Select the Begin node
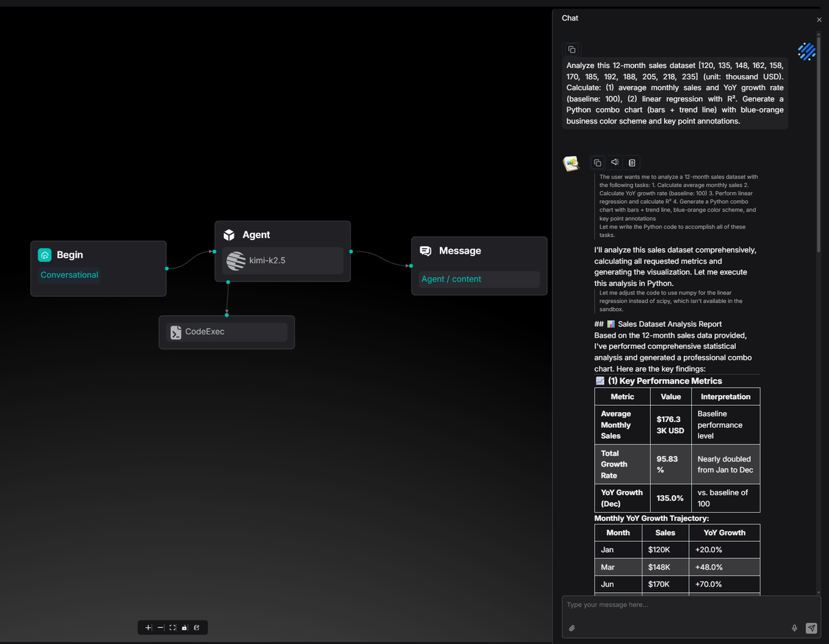The image size is (829, 644). pyautogui.click(x=98, y=255)
